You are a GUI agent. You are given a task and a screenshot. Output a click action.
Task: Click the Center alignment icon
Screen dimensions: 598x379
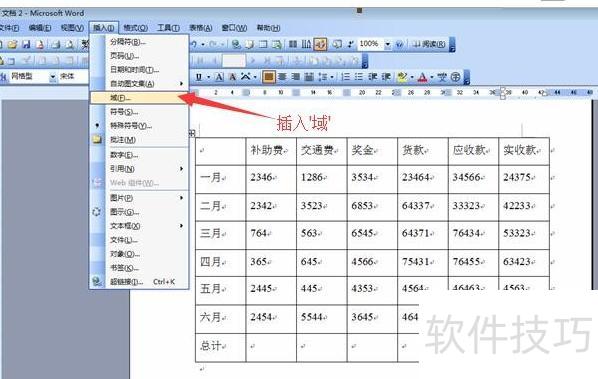point(282,77)
